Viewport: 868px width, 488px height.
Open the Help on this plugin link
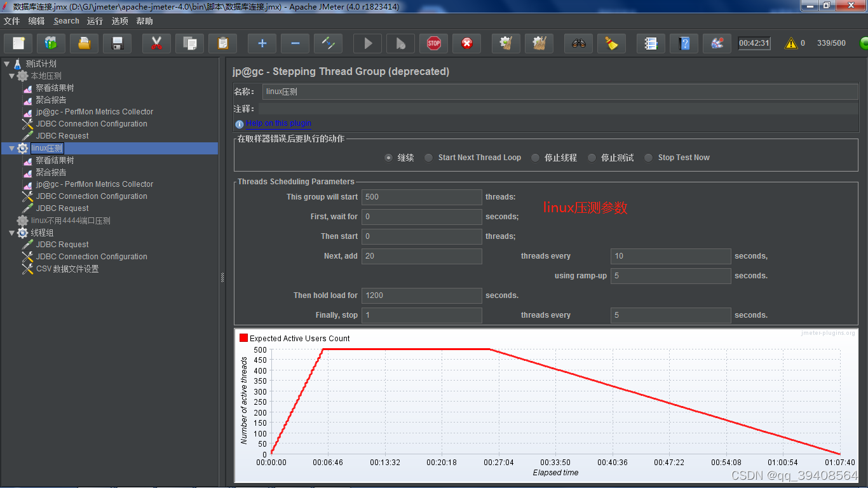[278, 123]
